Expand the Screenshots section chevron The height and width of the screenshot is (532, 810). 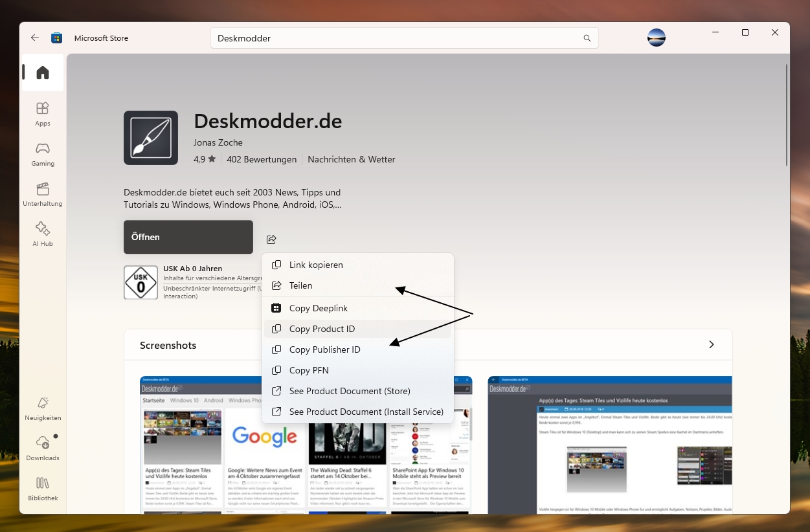click(712, 345)
